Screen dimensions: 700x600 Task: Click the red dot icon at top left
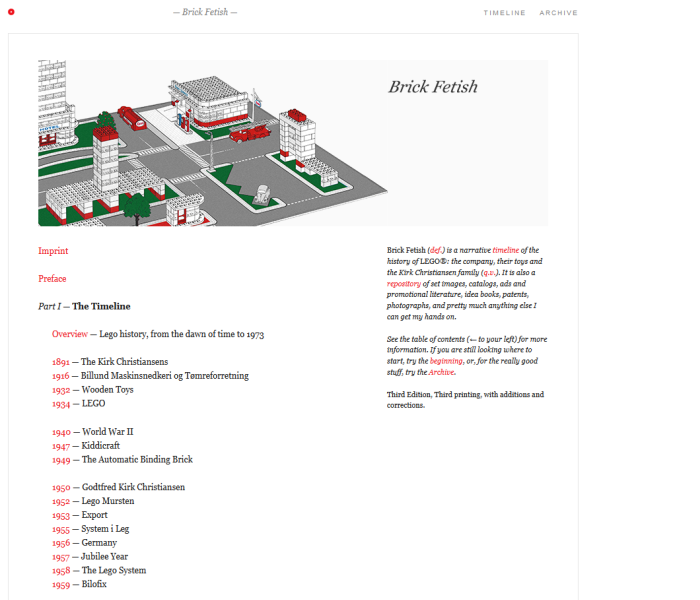tap(10, 12)
